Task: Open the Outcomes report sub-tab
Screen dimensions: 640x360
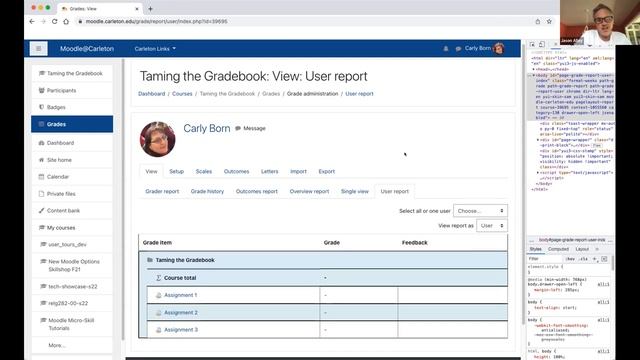Action: tap(257, 191)
